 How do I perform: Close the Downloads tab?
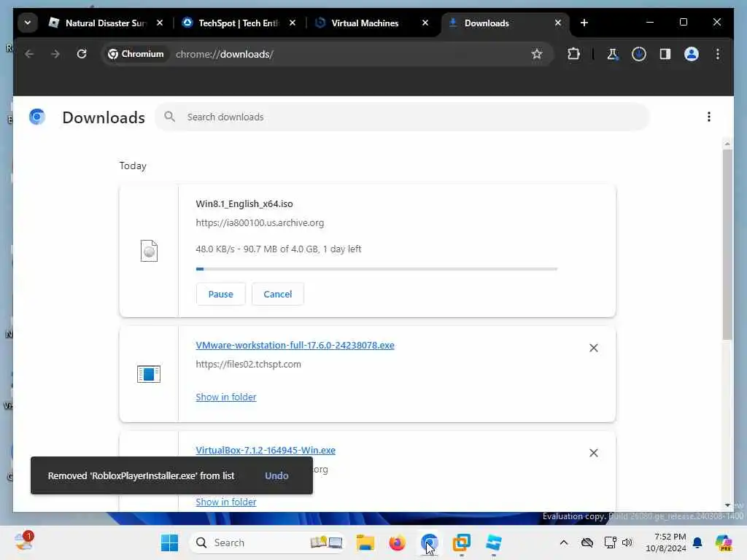click(x=558, y=23)
